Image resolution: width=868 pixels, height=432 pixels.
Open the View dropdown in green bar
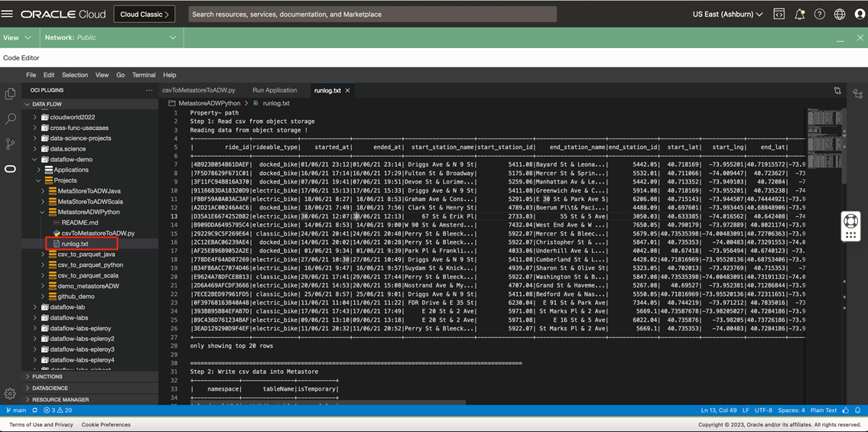click(x=17, y=37)
